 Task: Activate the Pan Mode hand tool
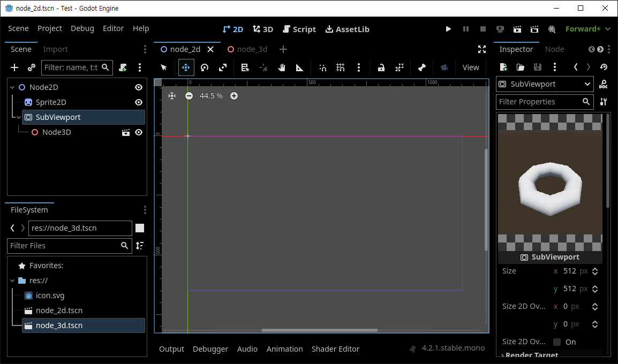(x=281, y=67)
